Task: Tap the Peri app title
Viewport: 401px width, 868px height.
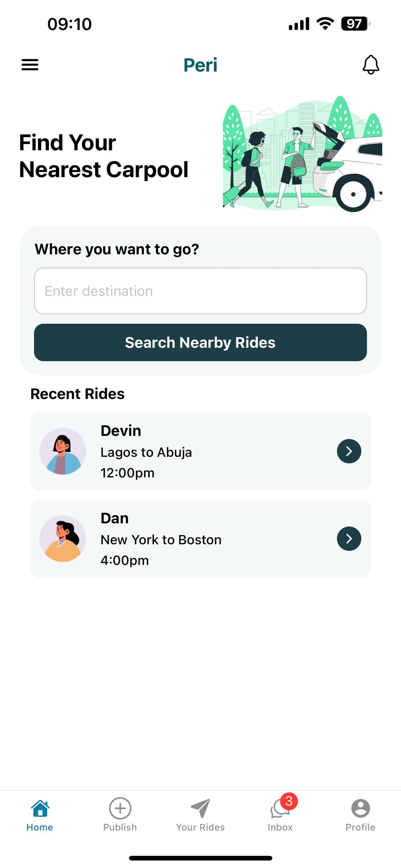Action: click(200, 65)
